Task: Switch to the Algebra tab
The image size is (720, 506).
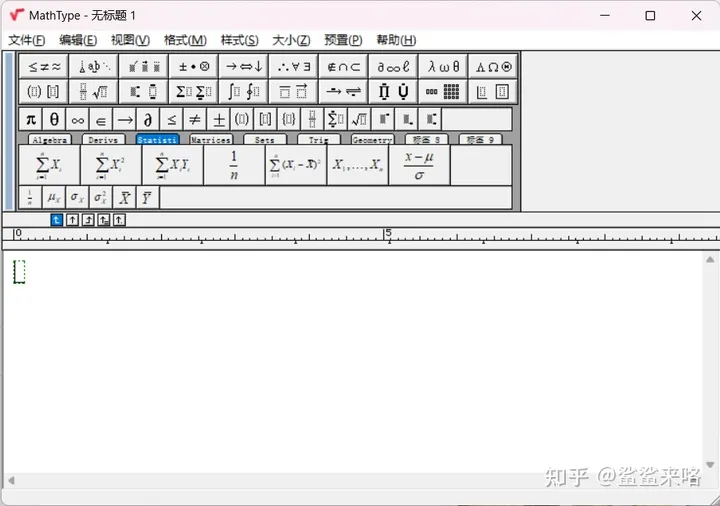Action: [x=50, y=140]
